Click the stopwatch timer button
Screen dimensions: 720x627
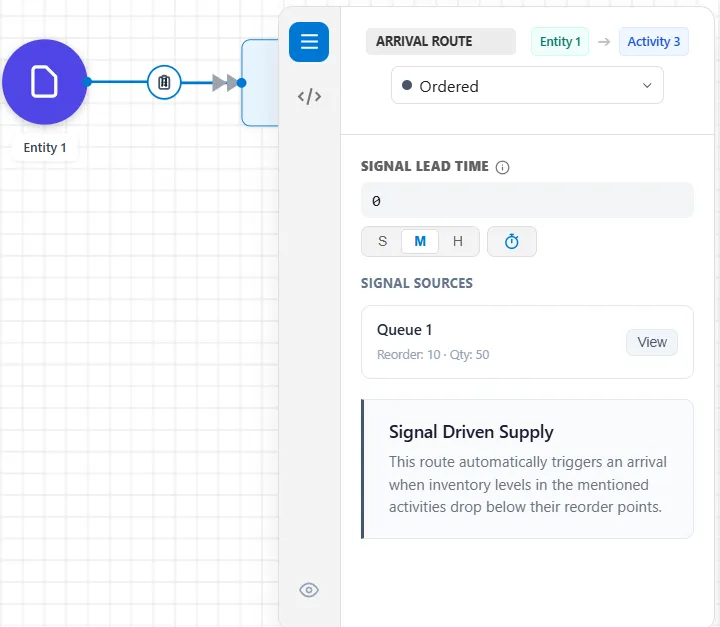(512, 241)
